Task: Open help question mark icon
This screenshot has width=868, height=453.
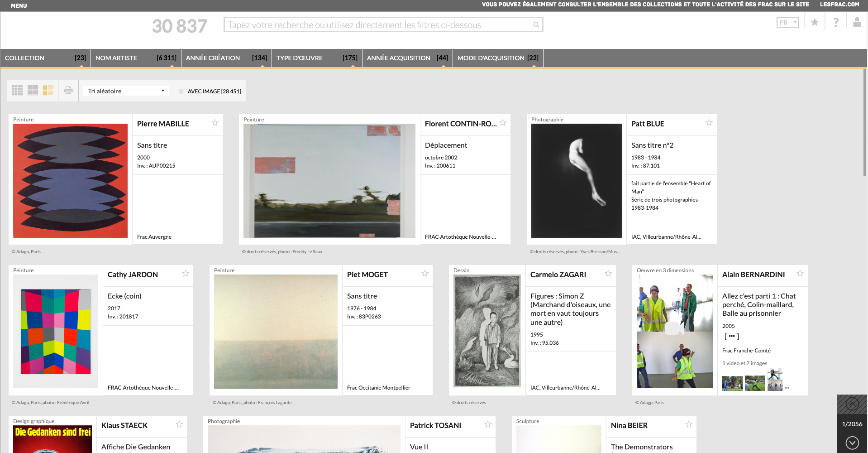Action: click(836, 22)
